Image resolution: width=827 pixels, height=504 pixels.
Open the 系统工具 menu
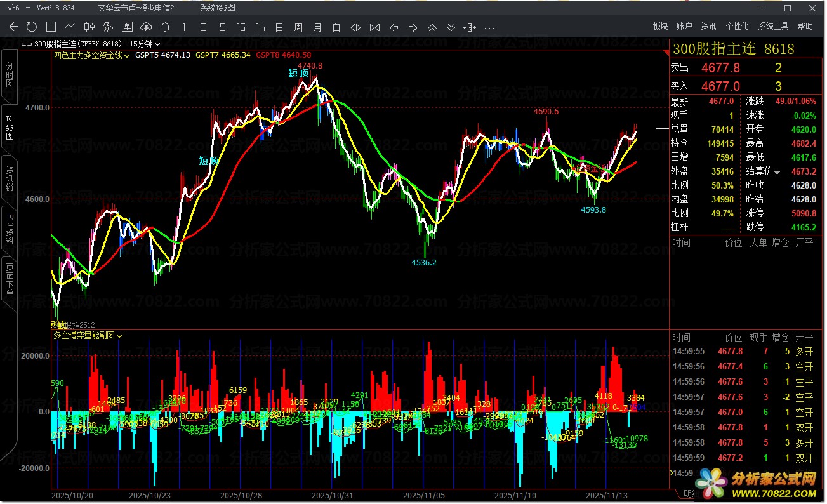pyautogui.click(x=773, y=26)
